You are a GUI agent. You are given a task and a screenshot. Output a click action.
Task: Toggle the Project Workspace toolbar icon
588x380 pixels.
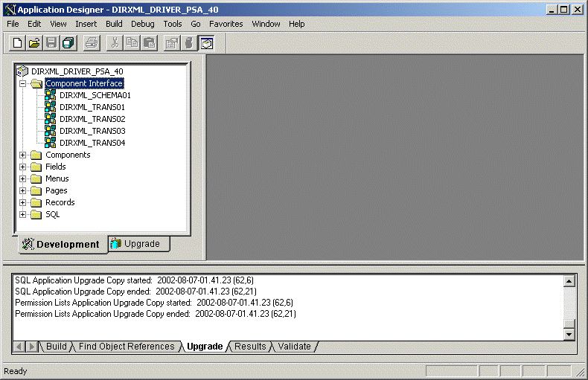(206, 42)
